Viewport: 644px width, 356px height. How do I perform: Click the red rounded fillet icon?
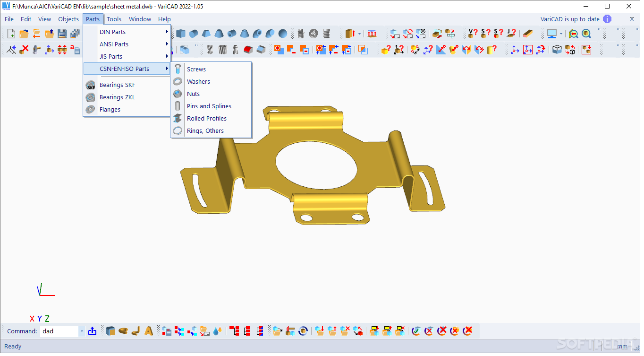[248, 49]
